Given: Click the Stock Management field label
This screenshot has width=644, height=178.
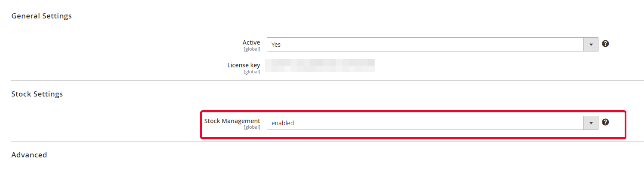Looking at the screenshot, I should click(x=232, y=121).
